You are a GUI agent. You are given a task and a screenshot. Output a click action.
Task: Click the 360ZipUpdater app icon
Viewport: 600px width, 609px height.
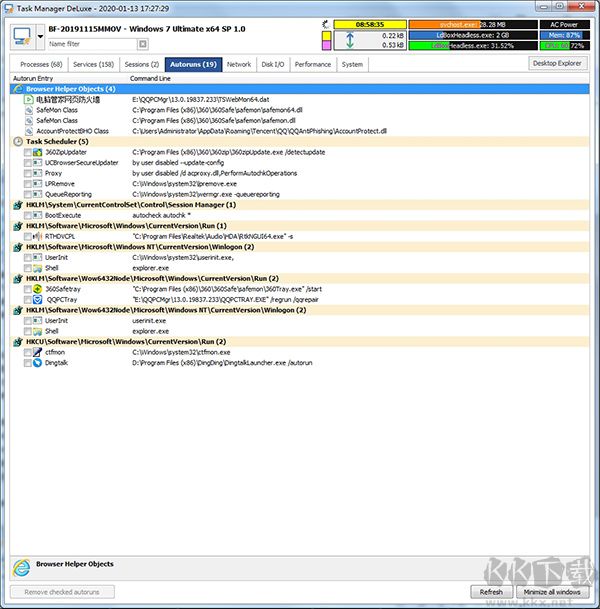tap(37, 152)
